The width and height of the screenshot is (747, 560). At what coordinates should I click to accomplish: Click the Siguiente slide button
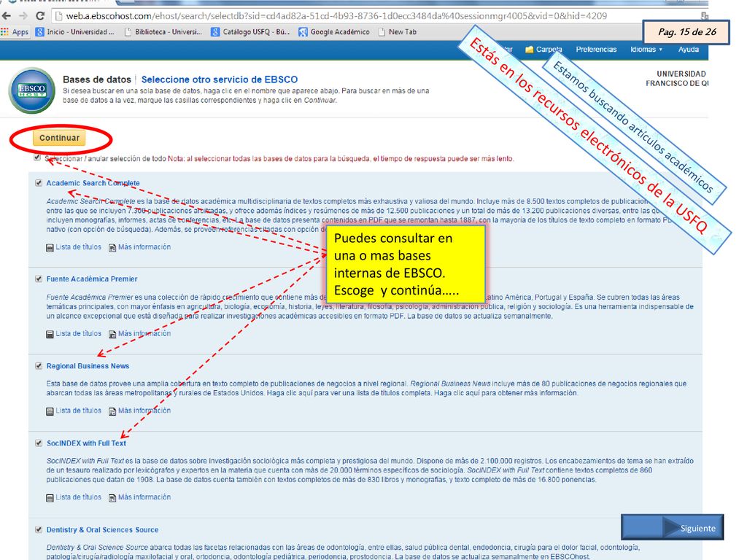672,528
